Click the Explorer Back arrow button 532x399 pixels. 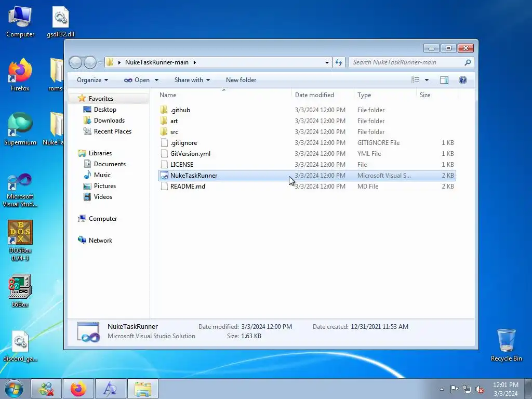click(75, 62)
